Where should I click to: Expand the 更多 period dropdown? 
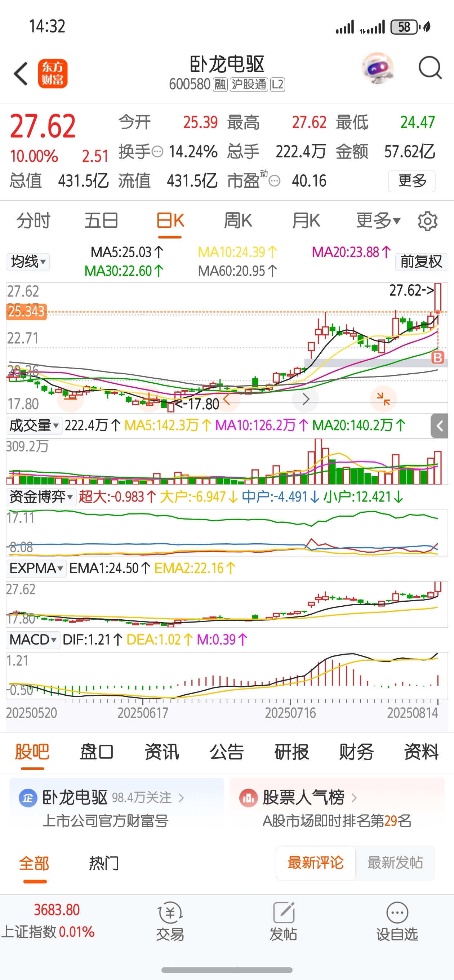(378, 220)
